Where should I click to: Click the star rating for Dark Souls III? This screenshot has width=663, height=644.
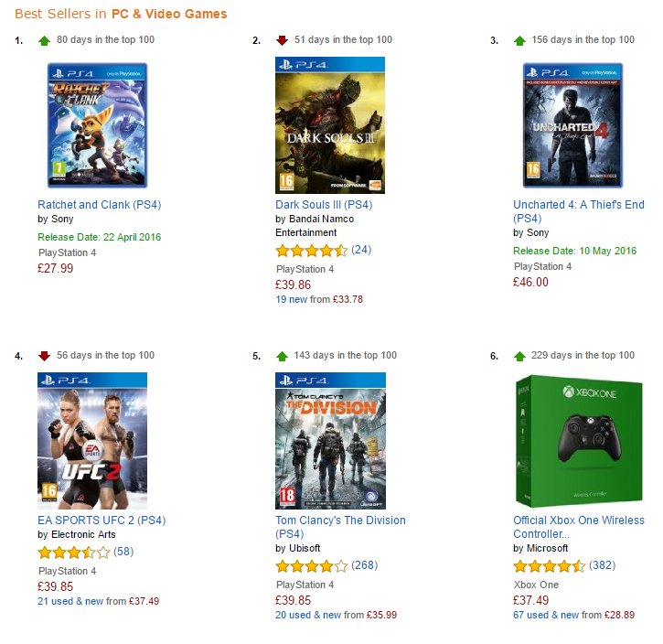coord(311,251)
